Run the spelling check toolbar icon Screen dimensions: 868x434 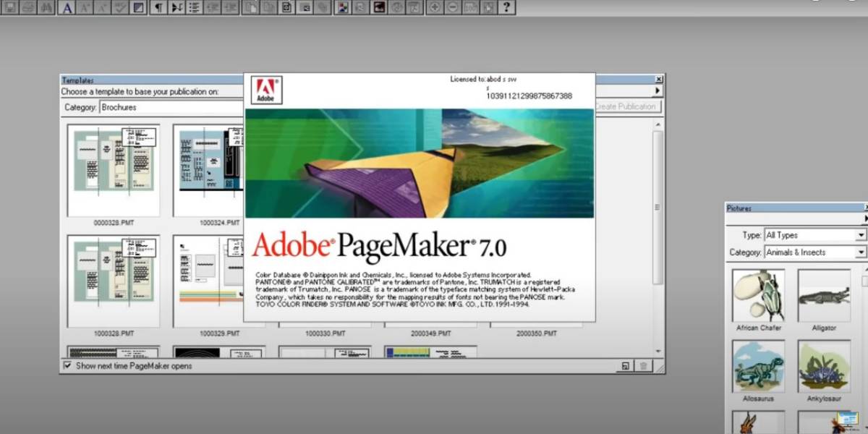point(120,8)
